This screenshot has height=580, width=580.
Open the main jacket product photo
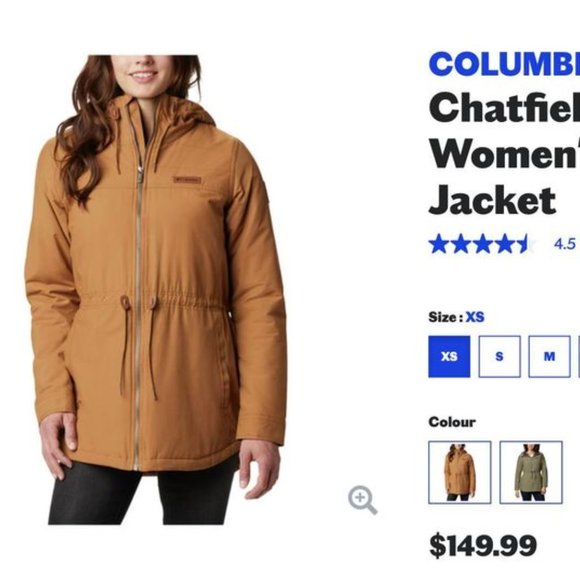[156, 290]
